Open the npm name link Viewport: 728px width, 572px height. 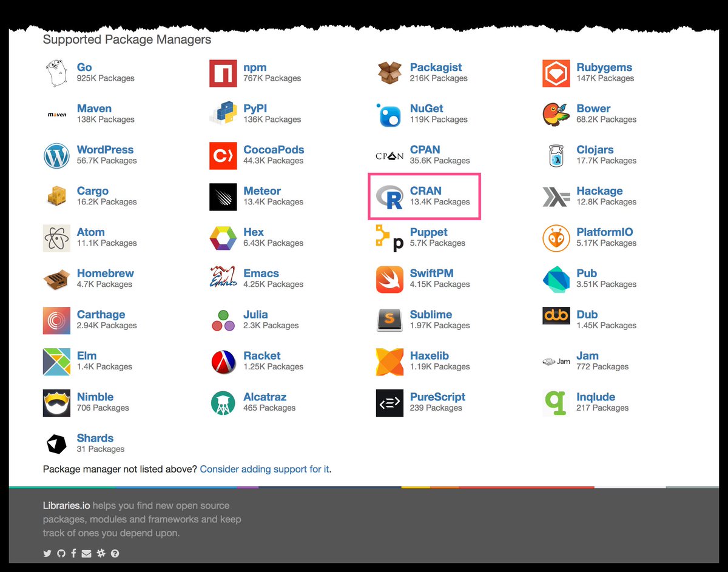(x=255, y=67)
